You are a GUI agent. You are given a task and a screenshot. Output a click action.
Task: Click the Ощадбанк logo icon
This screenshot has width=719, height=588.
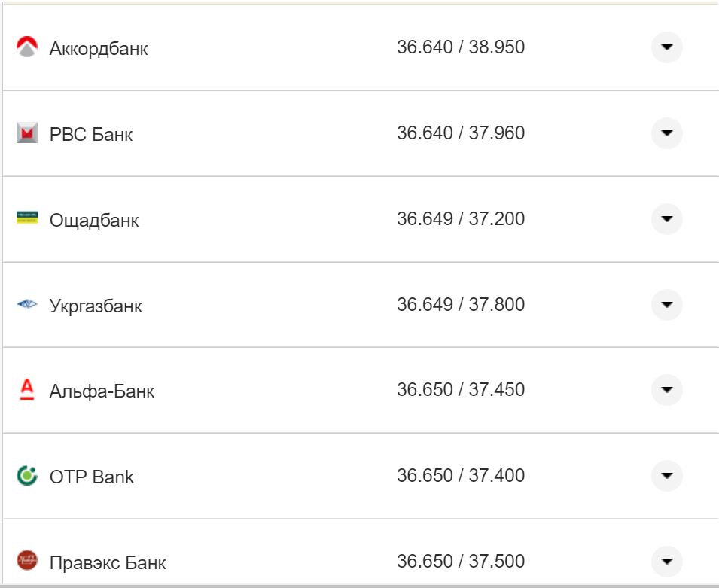point(27,218)
